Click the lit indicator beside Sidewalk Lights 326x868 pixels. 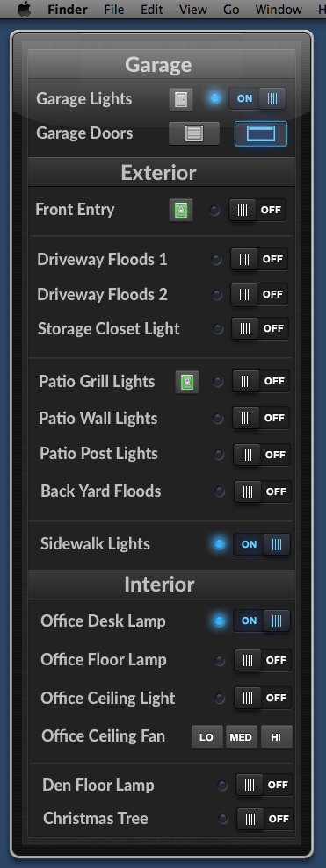[x=220, y=544]
